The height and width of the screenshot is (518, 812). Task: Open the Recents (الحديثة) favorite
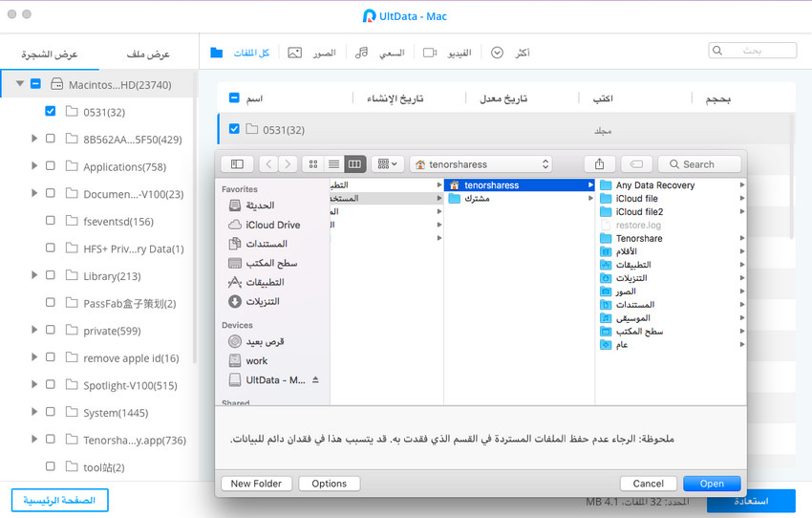tap(251, 205)
